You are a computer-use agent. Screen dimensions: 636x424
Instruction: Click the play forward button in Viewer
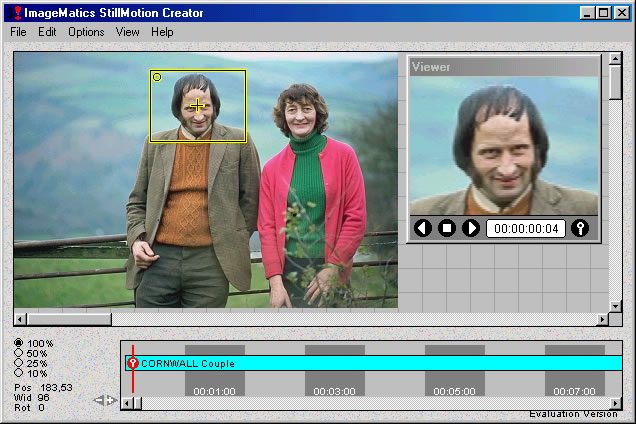pyautogui.click(x=471, y=228)
